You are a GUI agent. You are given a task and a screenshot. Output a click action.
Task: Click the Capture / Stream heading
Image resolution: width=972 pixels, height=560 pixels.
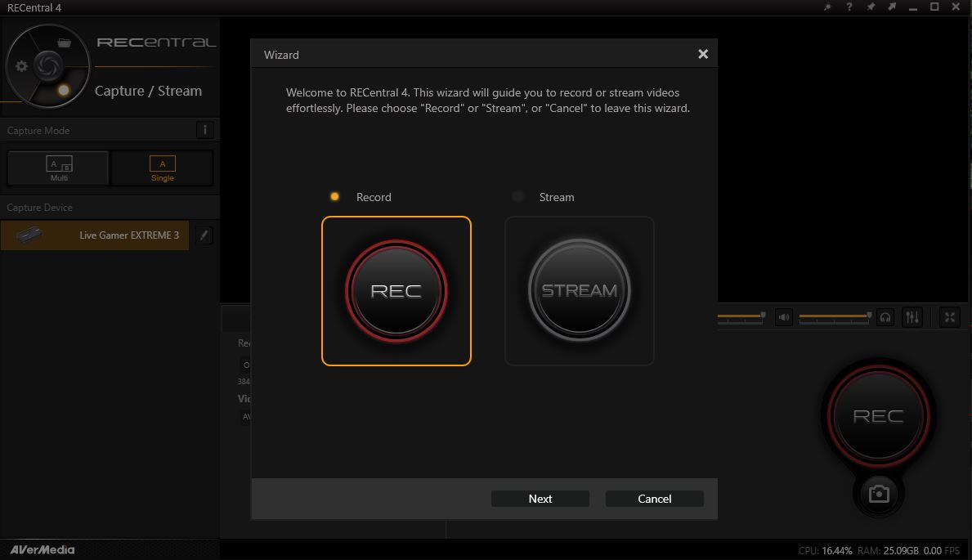click(148, 92)
